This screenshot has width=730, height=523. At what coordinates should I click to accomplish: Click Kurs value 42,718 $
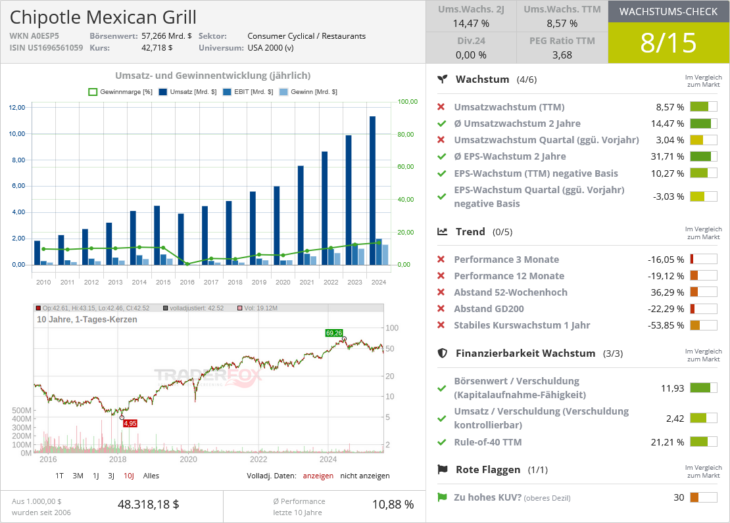pos(157,48)
